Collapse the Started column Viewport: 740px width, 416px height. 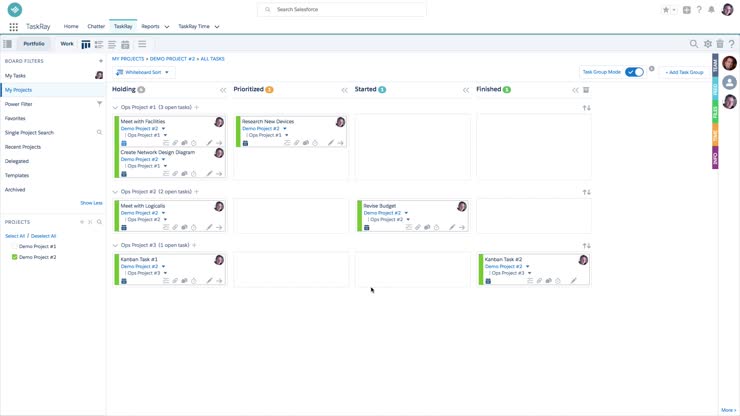(x=466, y=90)
